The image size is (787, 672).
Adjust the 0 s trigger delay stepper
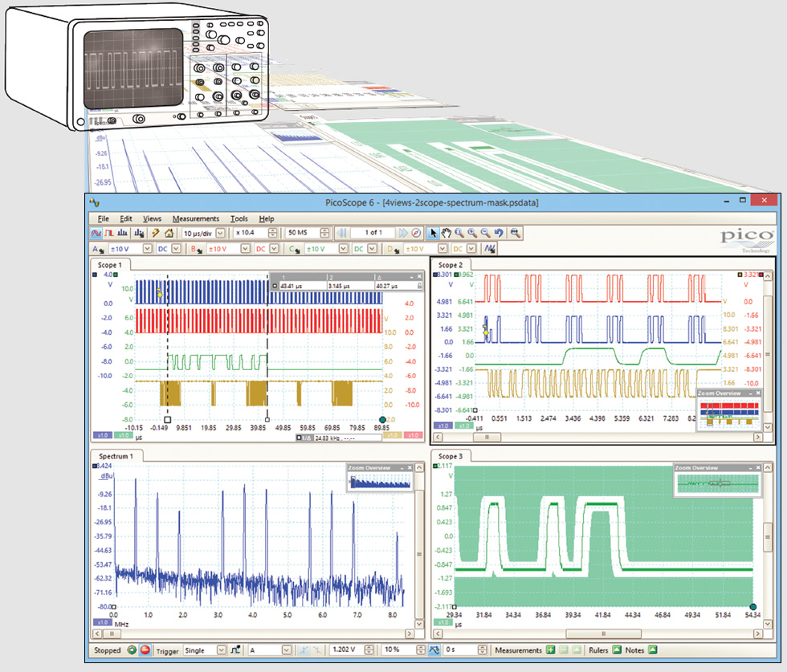[482, 650]
